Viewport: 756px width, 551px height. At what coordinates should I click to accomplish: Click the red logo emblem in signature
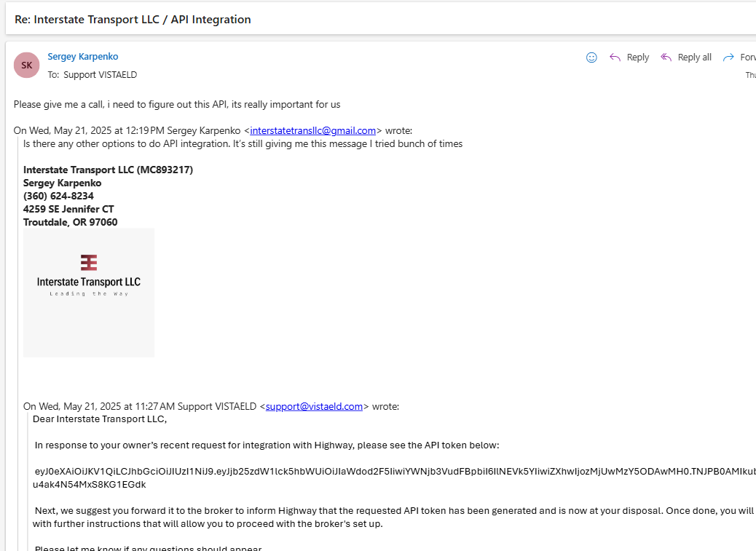point(89,263)
